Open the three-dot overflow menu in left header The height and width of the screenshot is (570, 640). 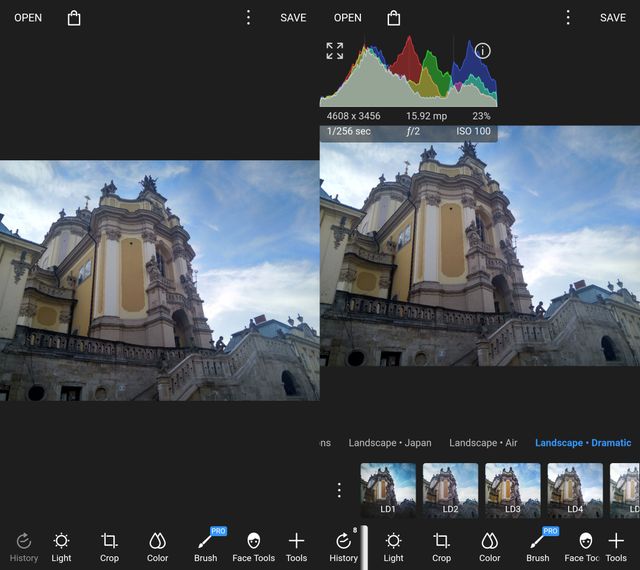(x=249, y=18)
